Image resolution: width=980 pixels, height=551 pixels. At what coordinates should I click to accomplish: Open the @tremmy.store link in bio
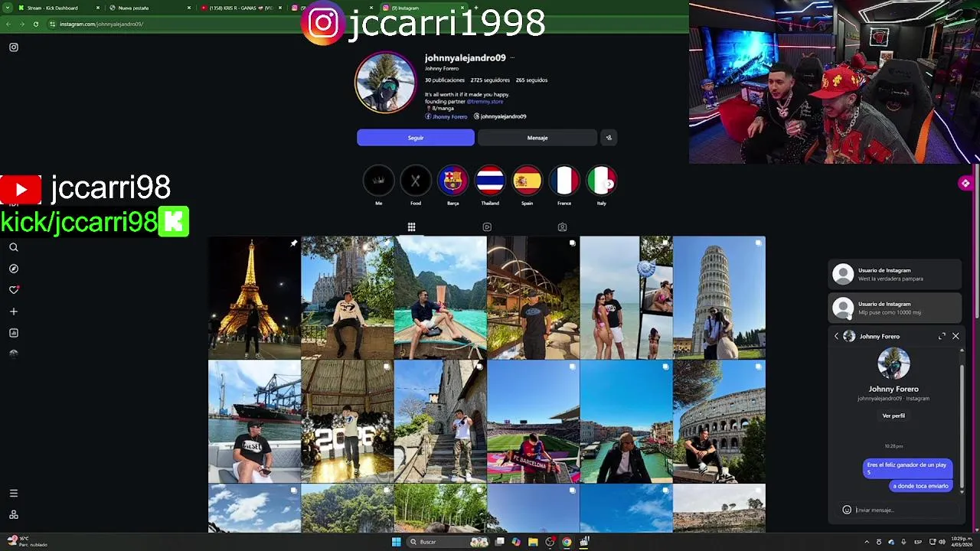(485, 101)
